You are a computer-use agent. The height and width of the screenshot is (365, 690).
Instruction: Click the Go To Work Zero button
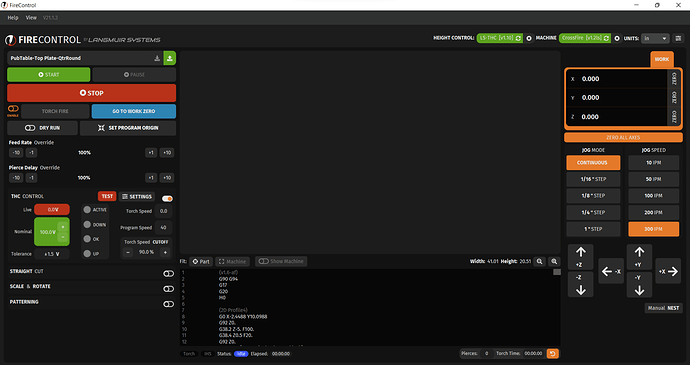134,111
